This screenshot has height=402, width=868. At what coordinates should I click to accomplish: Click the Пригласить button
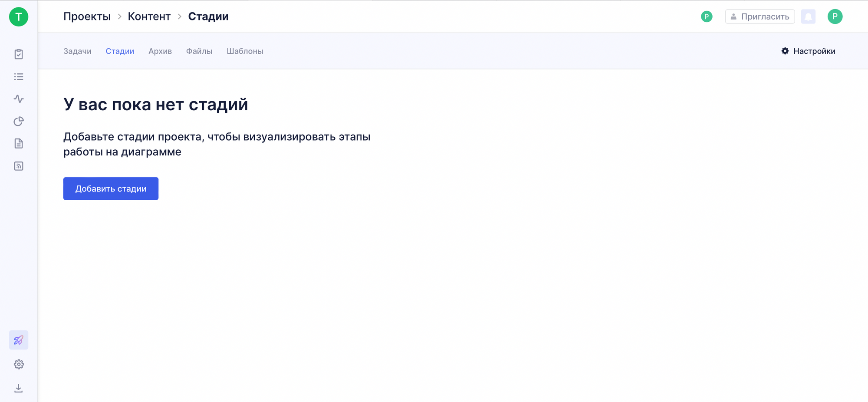pos(760,16)
